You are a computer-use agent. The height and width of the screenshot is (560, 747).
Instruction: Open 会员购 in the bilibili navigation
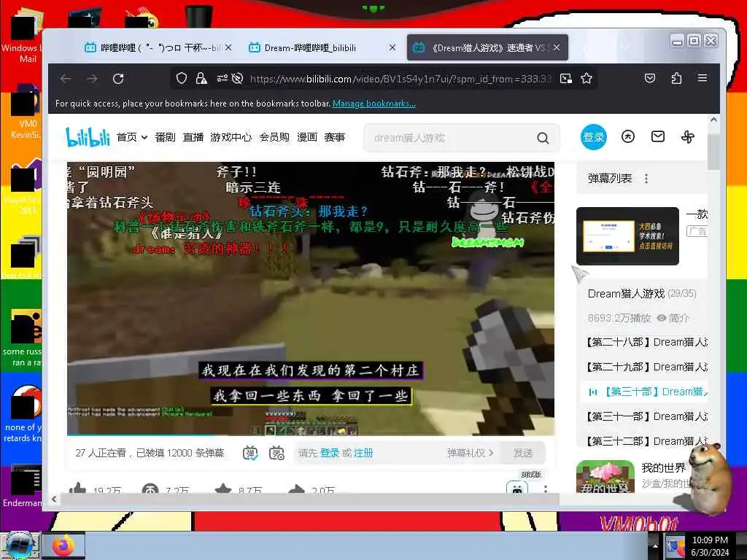[274, 137]
